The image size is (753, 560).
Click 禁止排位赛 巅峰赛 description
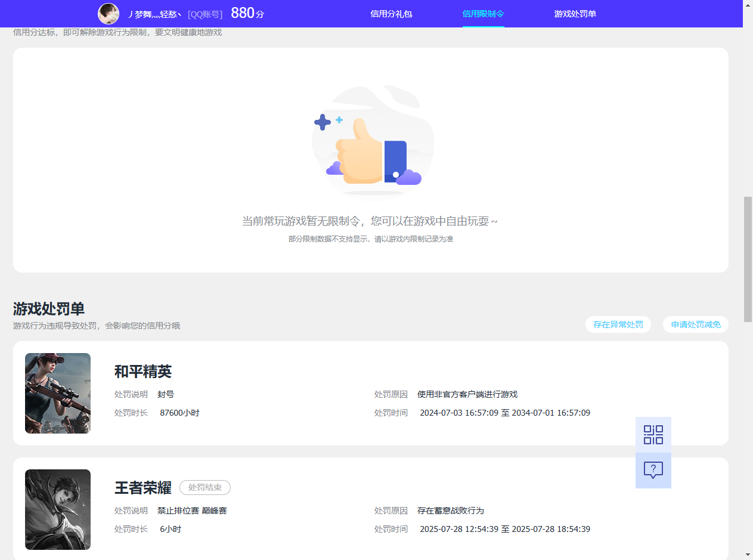(192, 511)
